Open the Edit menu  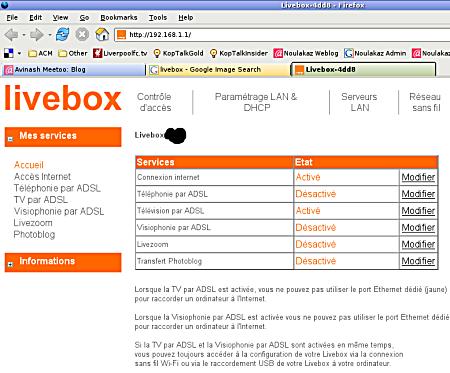click(x=35, y=18)
